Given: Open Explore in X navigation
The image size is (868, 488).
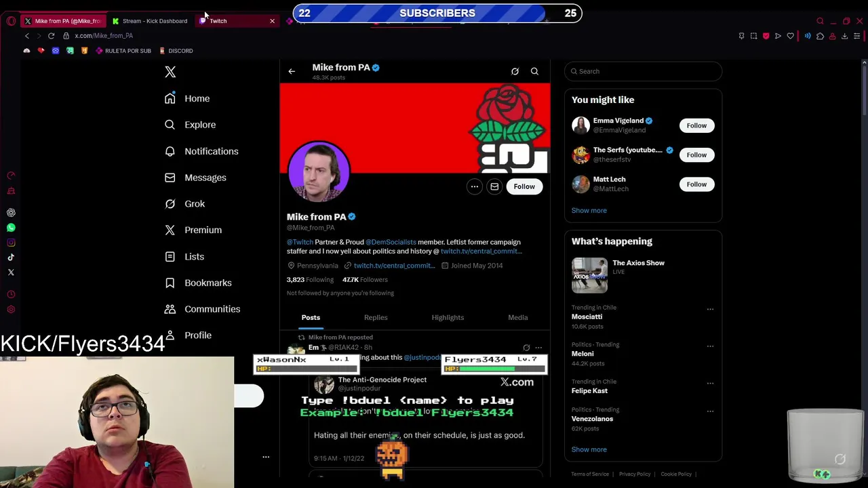Looking at the screenshot, I should [190, 125].
